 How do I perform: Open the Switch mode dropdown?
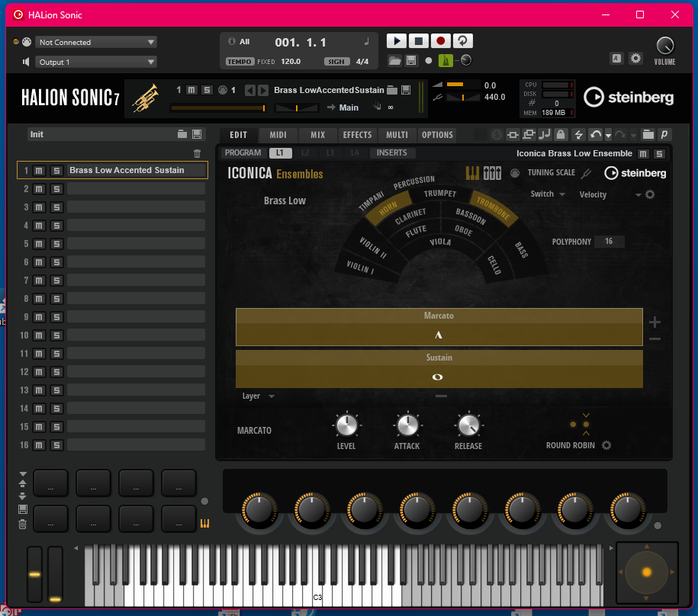[548, 194]
